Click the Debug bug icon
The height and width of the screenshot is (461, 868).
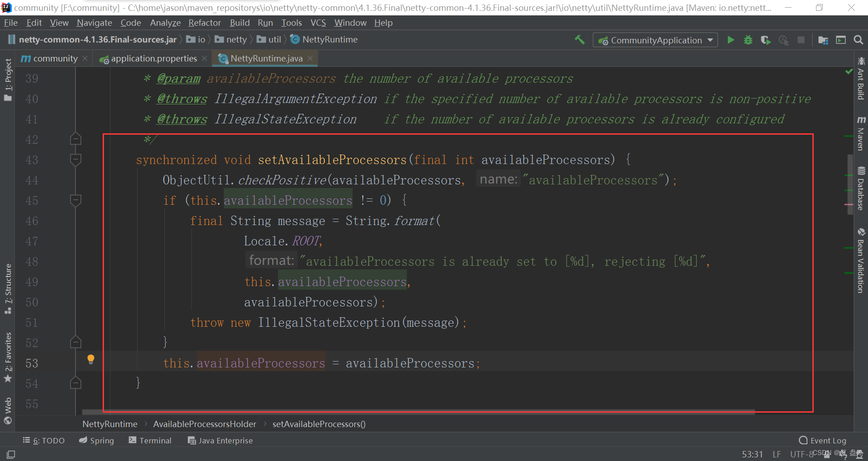coord(748,40)
